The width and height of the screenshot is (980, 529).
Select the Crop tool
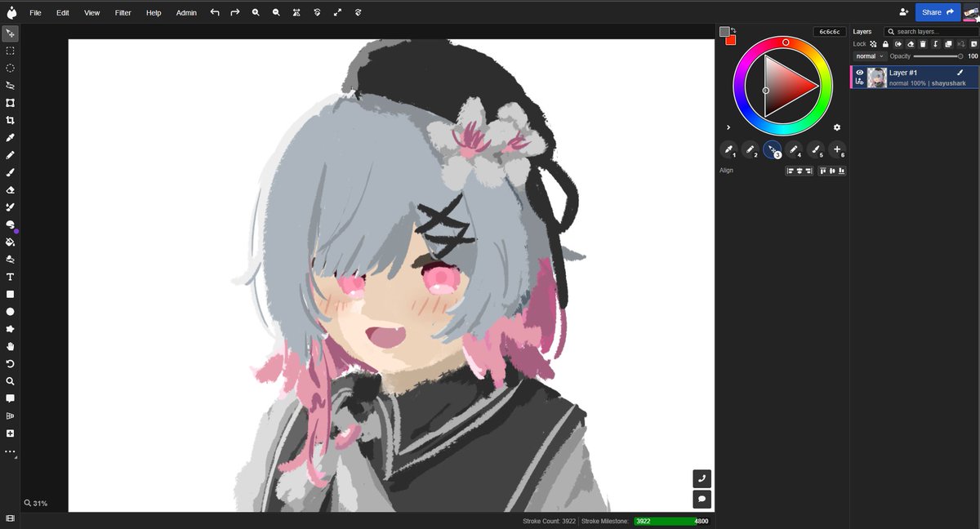click(10, 120)
